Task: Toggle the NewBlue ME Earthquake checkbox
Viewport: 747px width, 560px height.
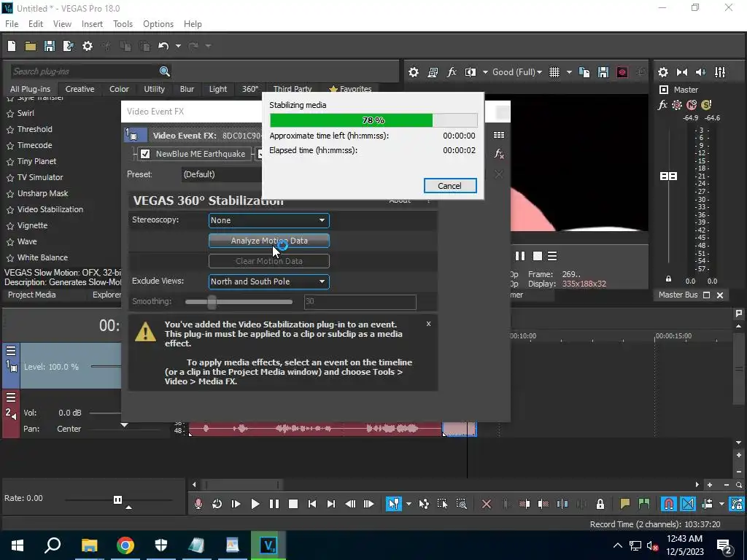Action: coord(145,154)
